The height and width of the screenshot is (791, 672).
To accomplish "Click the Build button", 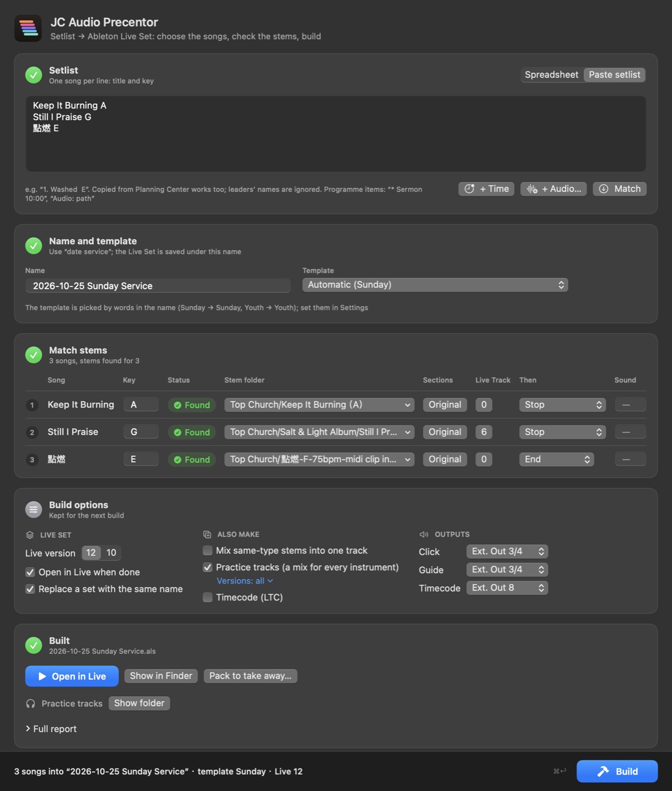I will point(617,771).
